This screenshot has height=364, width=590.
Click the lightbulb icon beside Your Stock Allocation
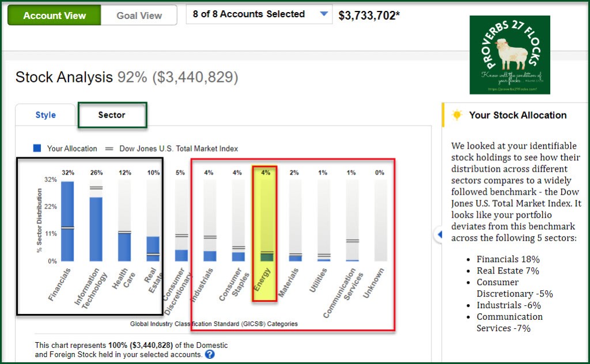[457, 115]
